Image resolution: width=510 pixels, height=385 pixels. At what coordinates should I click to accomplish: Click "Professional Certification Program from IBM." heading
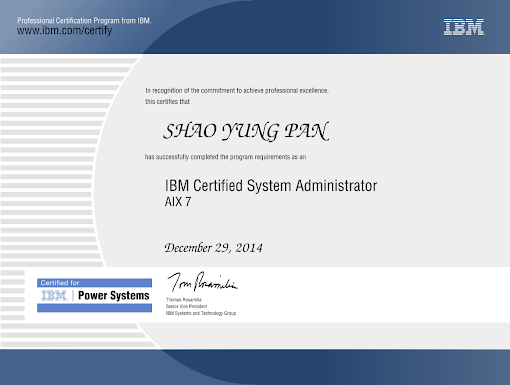tap(84, 21)
